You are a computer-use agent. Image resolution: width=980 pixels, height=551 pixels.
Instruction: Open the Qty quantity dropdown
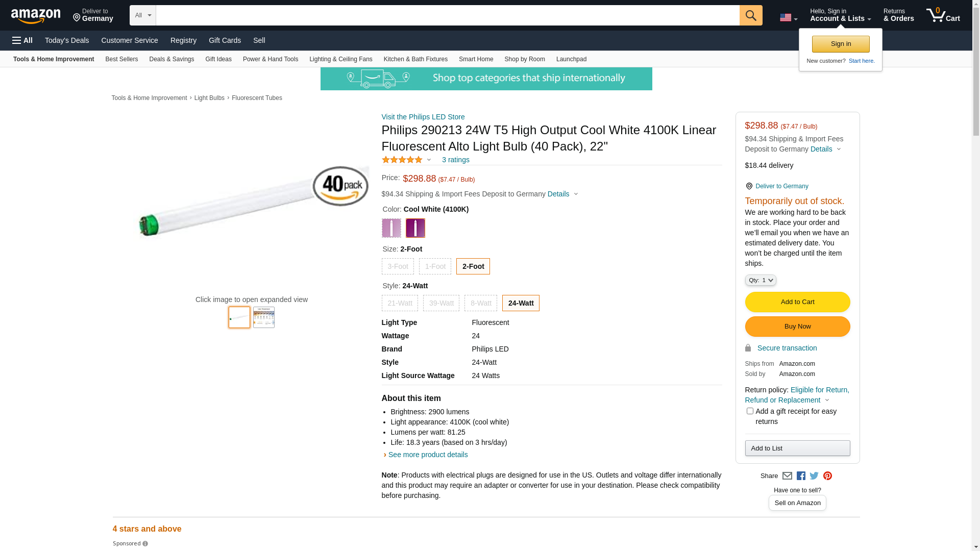click(760, 280)
